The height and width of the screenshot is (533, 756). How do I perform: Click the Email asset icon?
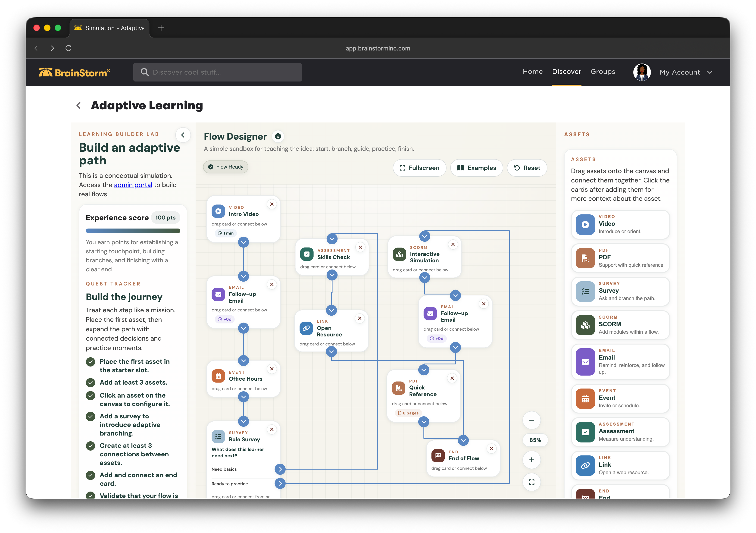click(x=585, y=361)
